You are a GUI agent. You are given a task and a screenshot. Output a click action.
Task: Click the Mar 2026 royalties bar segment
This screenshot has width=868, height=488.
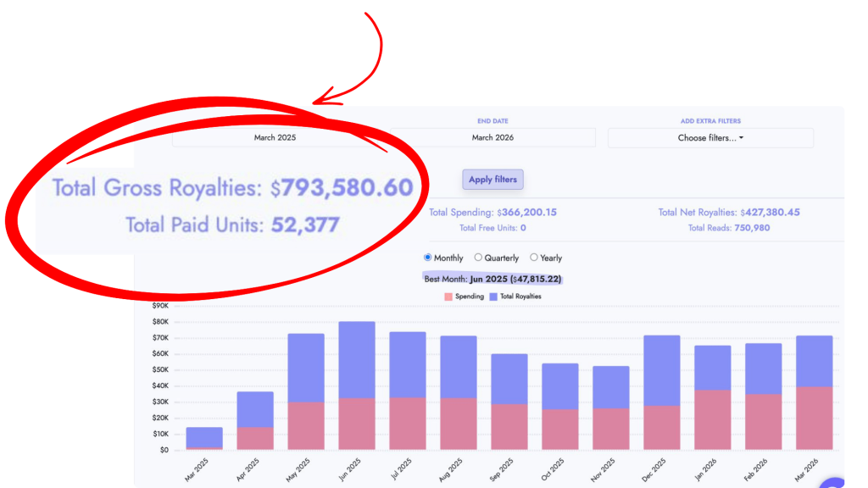pyautogui.click(x=814, y=361)
